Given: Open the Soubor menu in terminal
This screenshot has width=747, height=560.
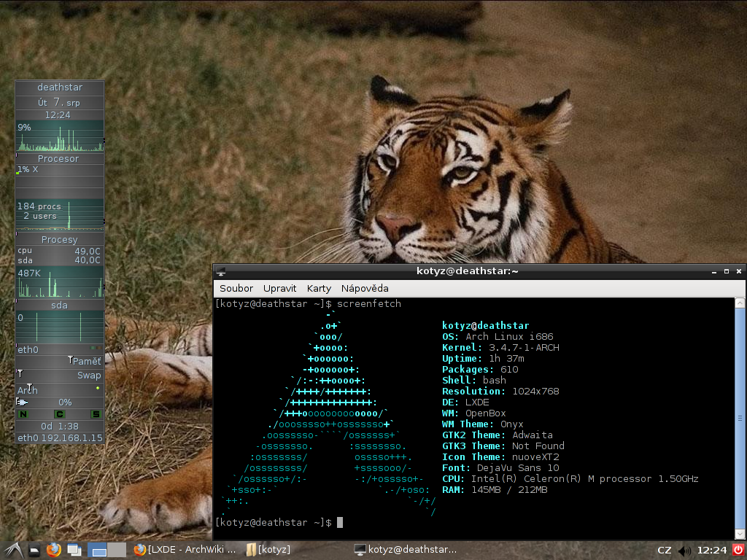Looking at the screenshot, I should (236, 289).
